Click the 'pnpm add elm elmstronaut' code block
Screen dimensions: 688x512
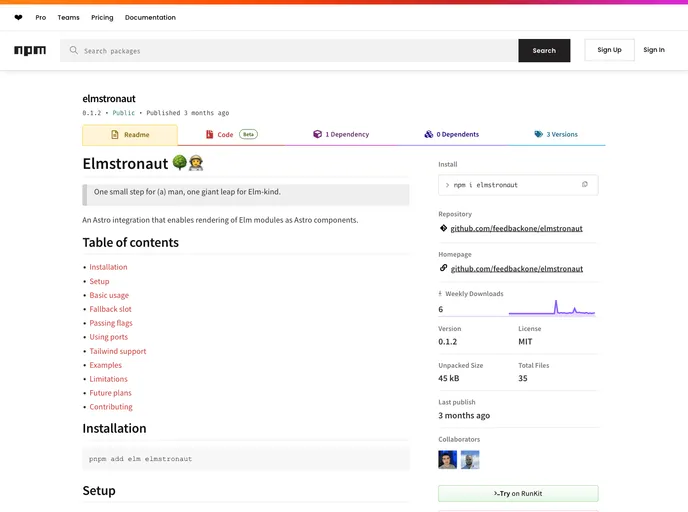click(x=246, y=458)
